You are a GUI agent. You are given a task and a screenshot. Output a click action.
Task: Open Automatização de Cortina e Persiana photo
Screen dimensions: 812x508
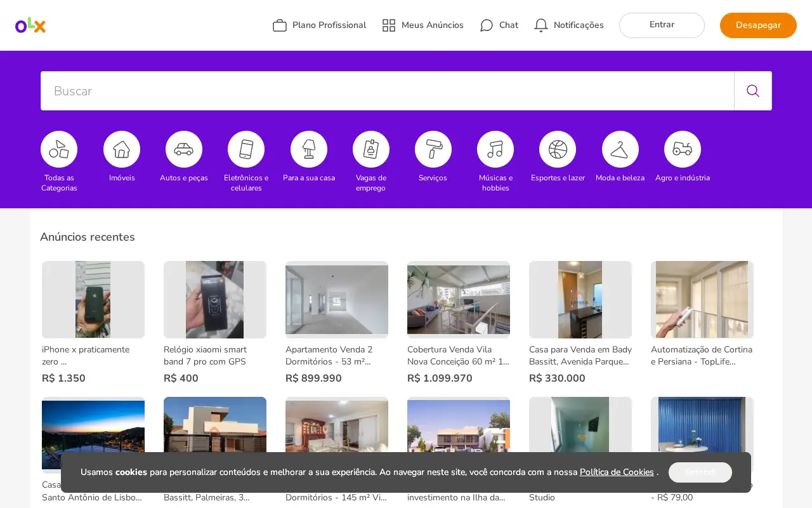[702, 300]
